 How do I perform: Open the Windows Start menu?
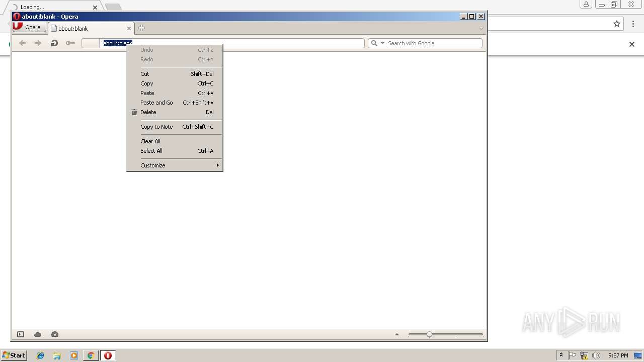(x=14, y=355)
